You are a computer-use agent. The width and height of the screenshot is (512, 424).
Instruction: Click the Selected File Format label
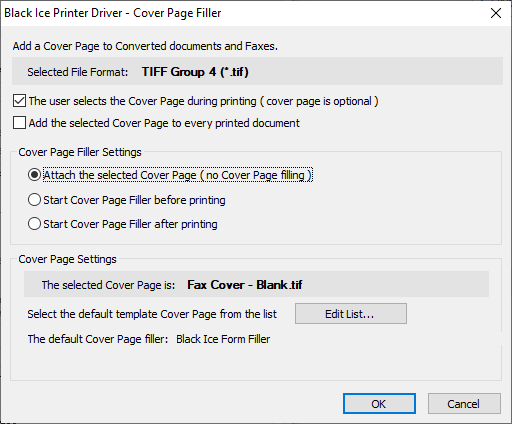click(78, 72)
